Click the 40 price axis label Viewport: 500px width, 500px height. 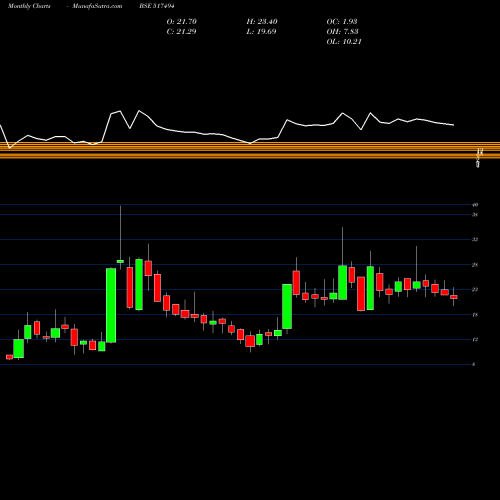[x=475, y=205]
